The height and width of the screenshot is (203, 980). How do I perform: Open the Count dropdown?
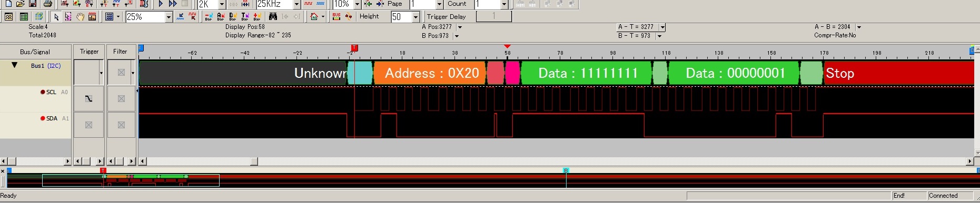tap(504, 4)
